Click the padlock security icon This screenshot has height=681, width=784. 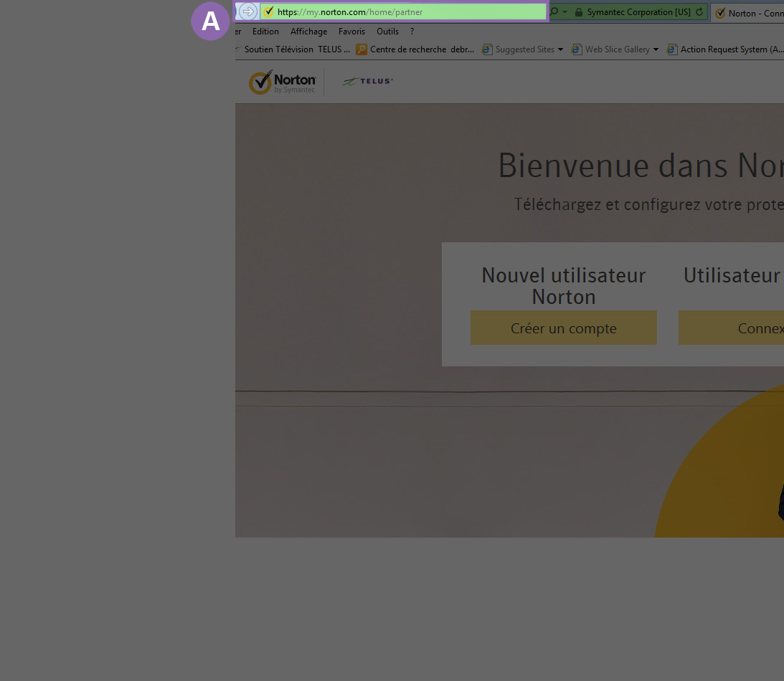click(579, 12)
